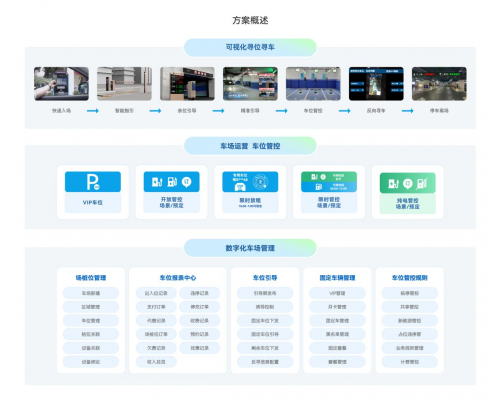Click the VIP parking P icon
500x405 pixels.
(x=93, y=182)
